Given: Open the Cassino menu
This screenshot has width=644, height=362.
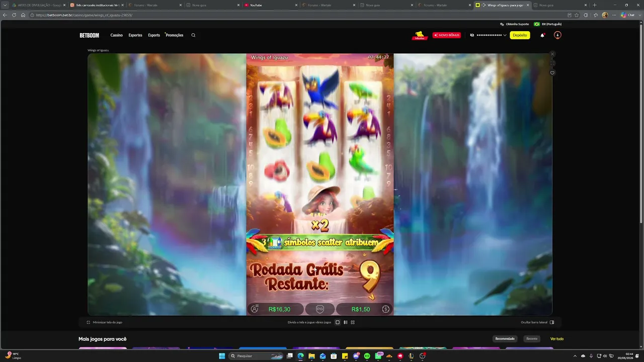Looking at the screenshot, I should coord(117,35).
